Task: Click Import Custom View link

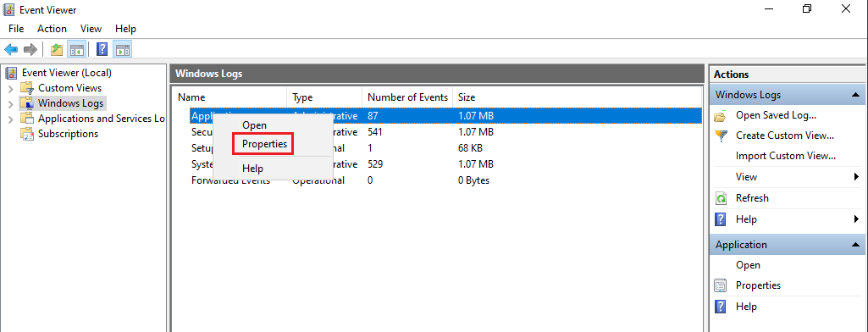Action: click(786, 156)
